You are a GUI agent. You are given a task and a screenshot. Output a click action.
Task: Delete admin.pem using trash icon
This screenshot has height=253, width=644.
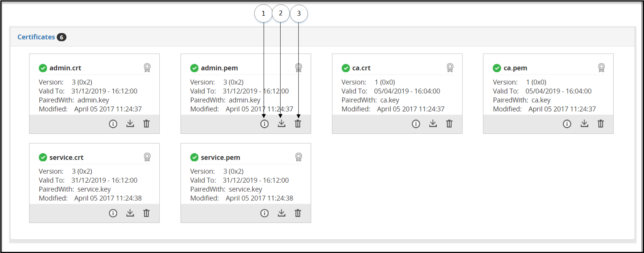pyautogui.click(x=298, y=124)
